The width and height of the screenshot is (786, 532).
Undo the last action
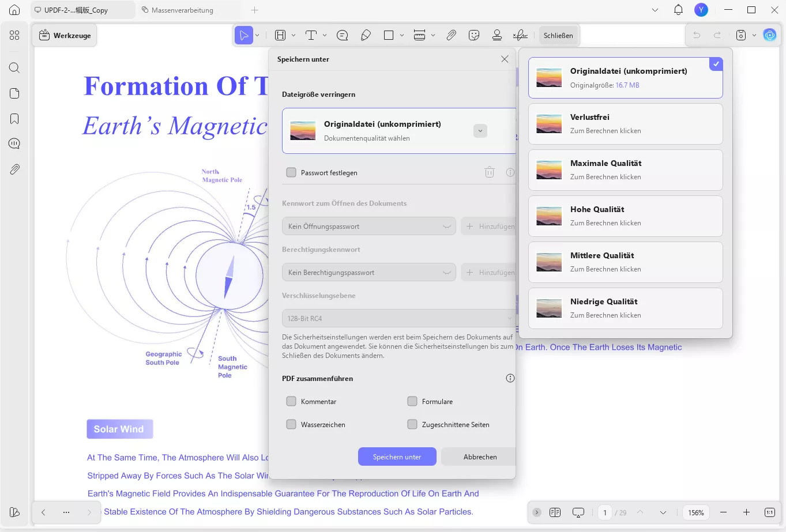click(697, 35)
